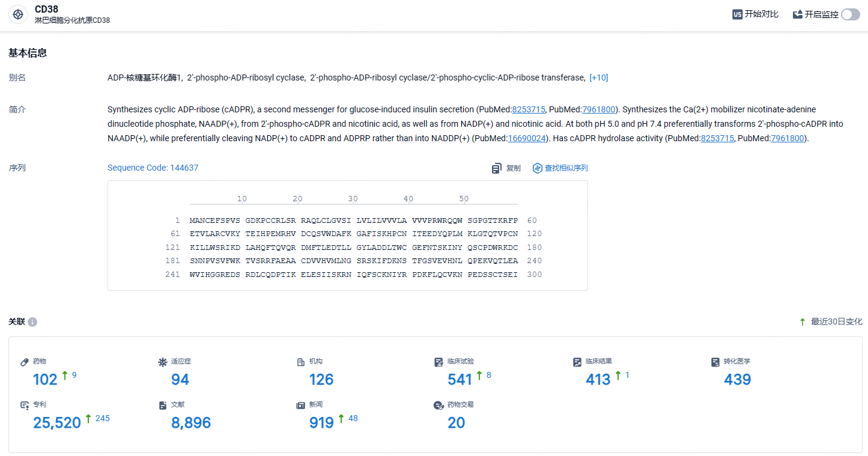Click the 关联 info tooltip icon
The width and height of the screenshot is (868, 456).
pyautogui.click(x=32, y=322)
